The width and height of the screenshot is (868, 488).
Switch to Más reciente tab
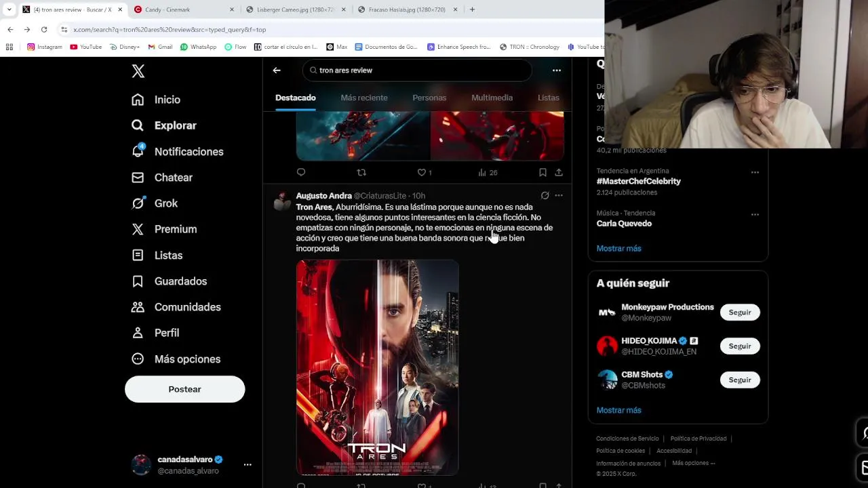point(364,98)
